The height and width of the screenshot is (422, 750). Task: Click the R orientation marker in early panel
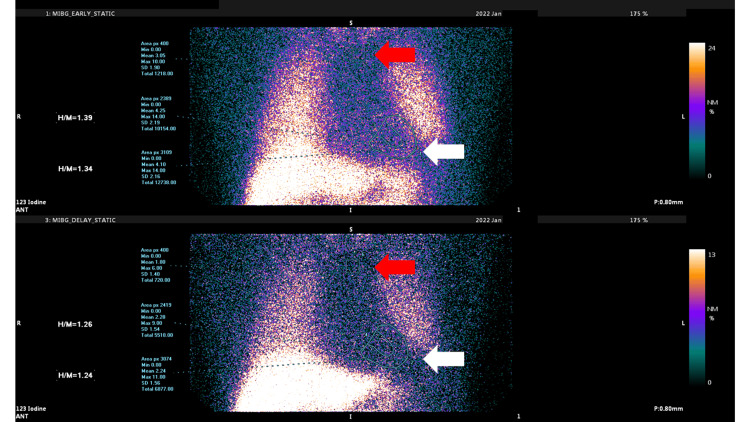[19, 117]
